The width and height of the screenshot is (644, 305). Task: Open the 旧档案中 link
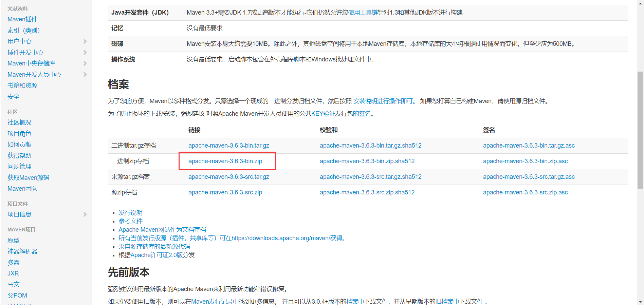point(447,302)
